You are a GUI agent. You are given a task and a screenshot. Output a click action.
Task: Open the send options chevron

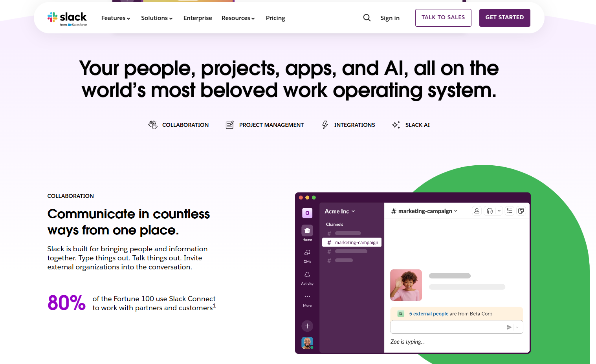517,327
